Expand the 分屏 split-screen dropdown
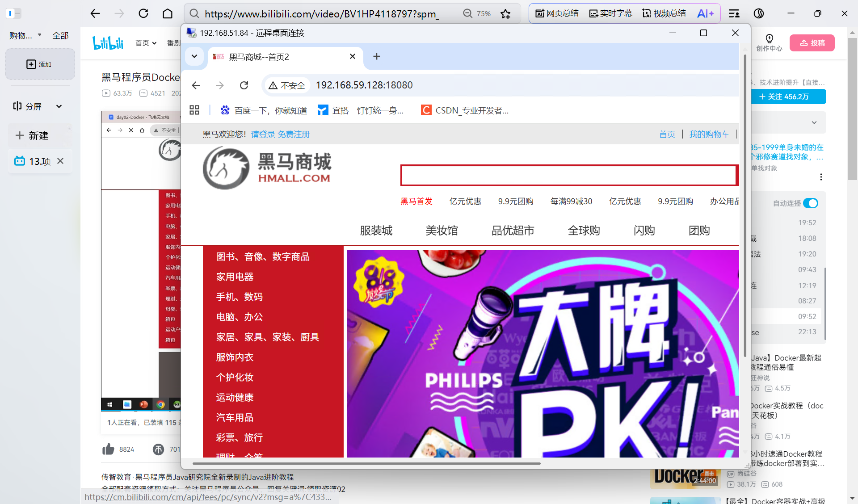The image size is (858, 504). [x=59, y=106]
